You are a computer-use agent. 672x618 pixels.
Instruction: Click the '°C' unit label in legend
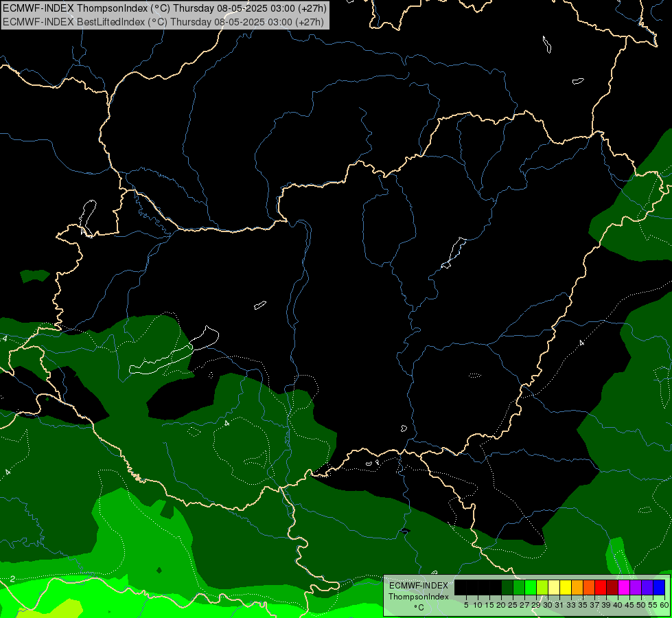419,607
